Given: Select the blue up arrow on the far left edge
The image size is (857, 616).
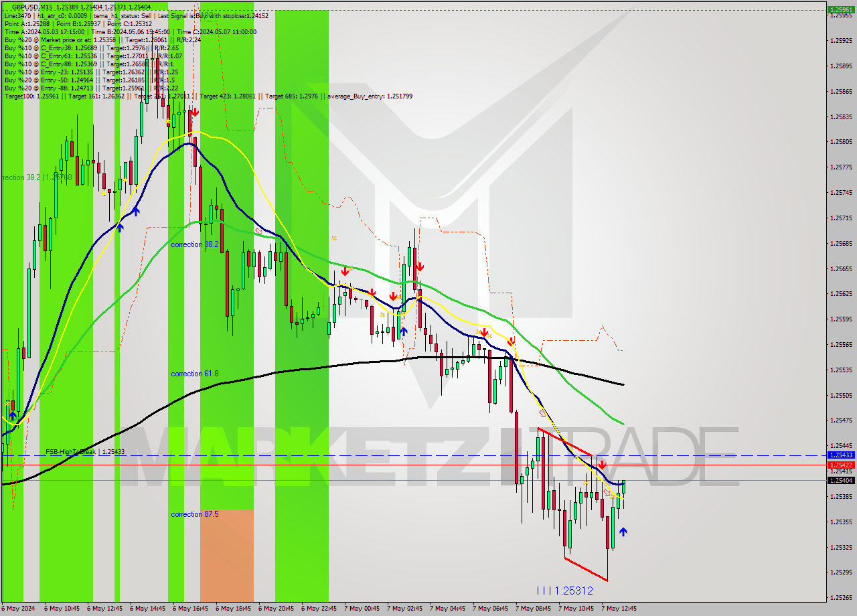Looking at the screenshot, I should tap(13, 415).
